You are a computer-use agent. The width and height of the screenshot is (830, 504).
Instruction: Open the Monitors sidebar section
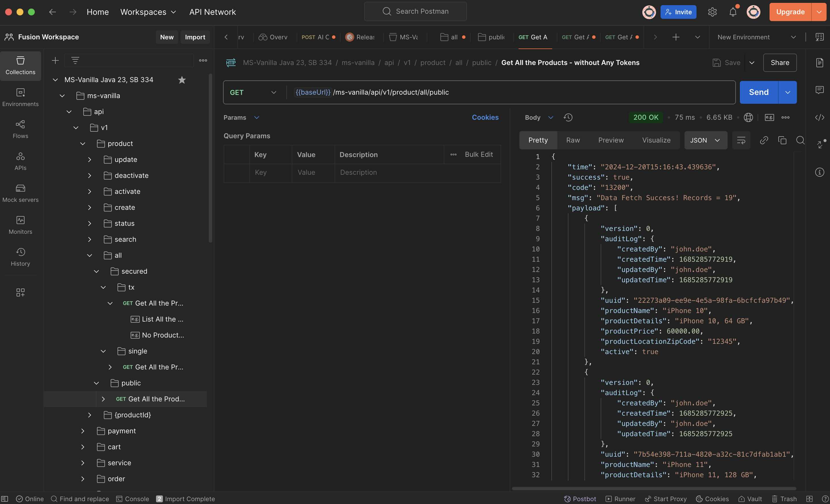tap(20, 225)
